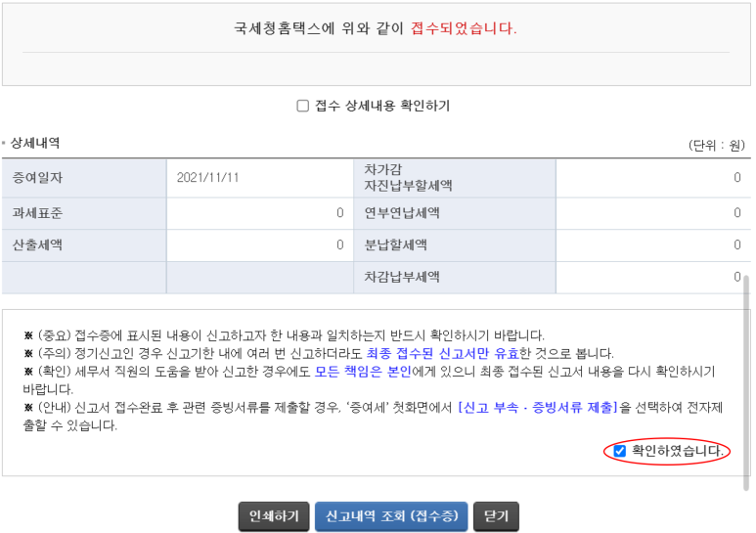Image resolution: width=756 pixels, height=533 pixels.
Task: Click the 연부연납세액 label
Action: click(402, 213)
